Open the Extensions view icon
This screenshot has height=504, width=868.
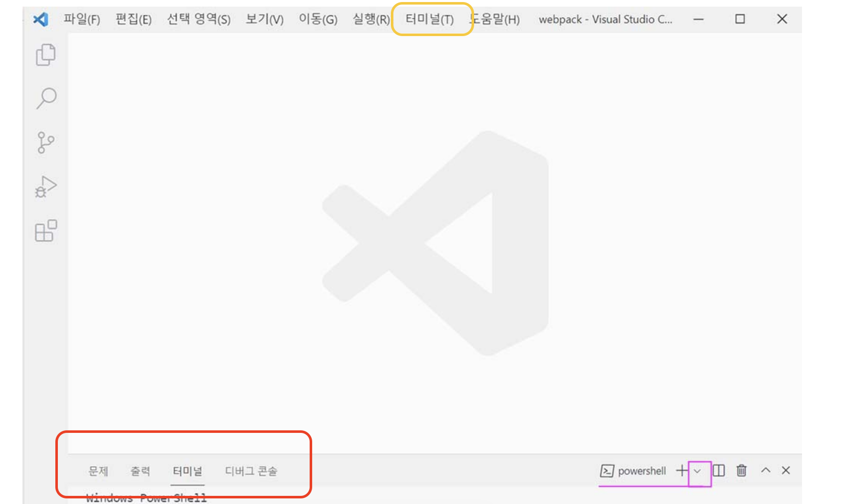(46, 231)
